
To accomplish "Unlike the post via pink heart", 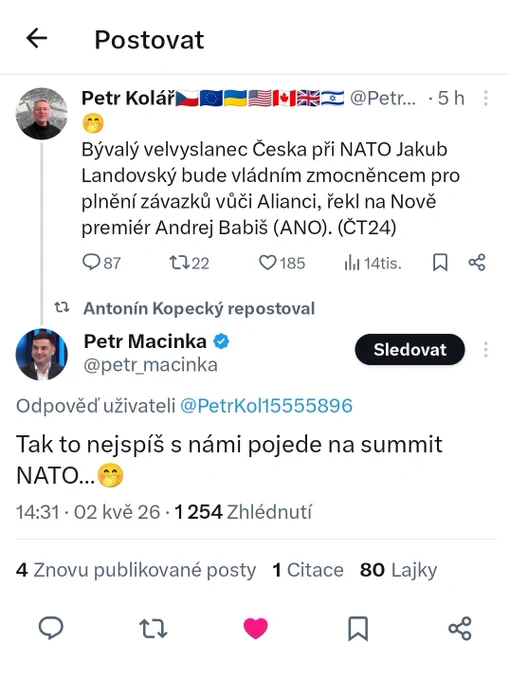I will [x=256, y=628].
